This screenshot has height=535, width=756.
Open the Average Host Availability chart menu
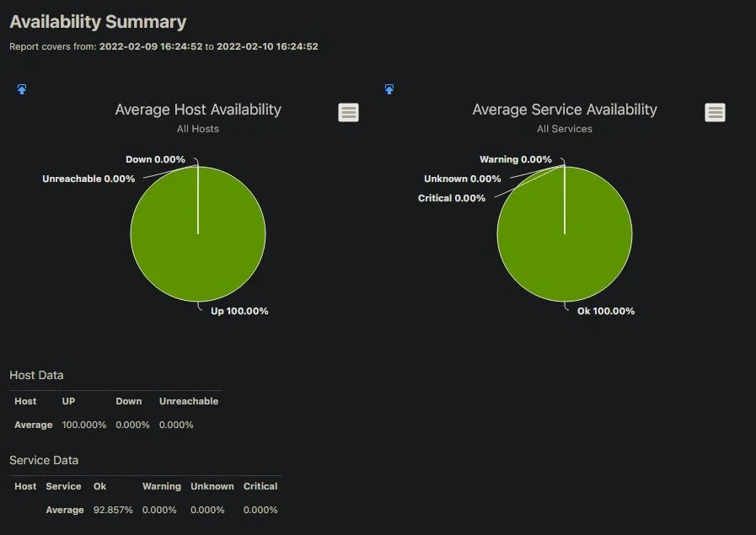coord(348,112)
